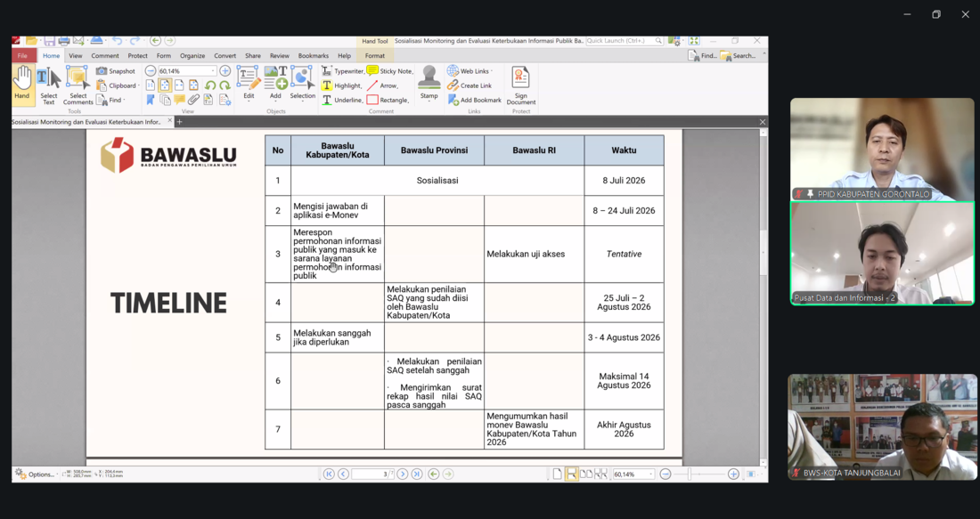980x519 pixels.
Task: Click the status bar zoom slider
Action: (698, 474)
